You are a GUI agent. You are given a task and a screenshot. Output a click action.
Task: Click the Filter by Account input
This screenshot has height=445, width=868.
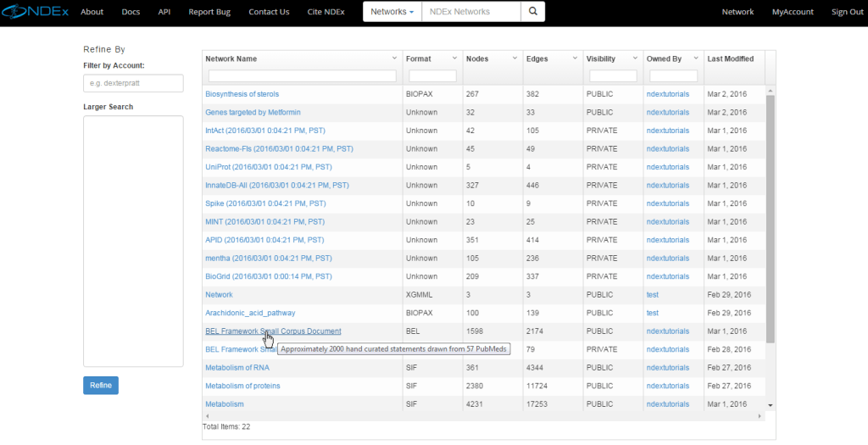click(133, 83)
